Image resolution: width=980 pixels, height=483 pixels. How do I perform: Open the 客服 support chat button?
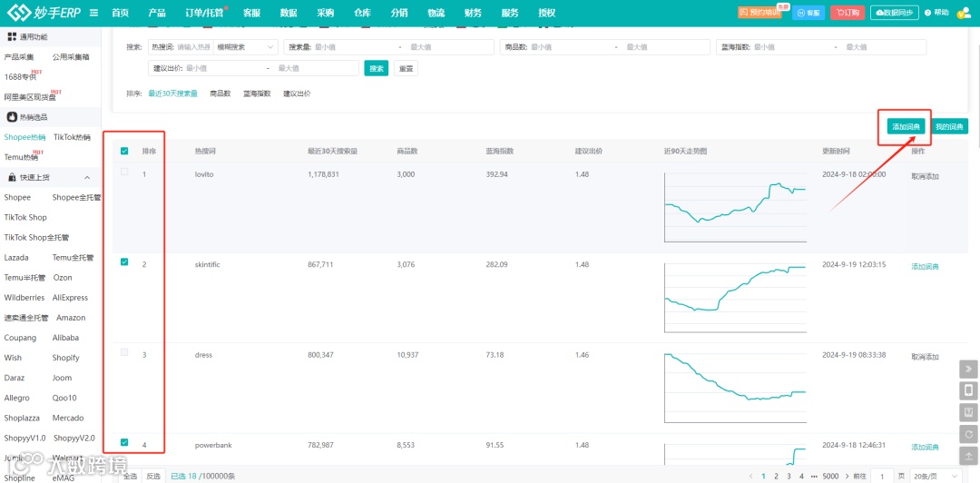[808, 13]
